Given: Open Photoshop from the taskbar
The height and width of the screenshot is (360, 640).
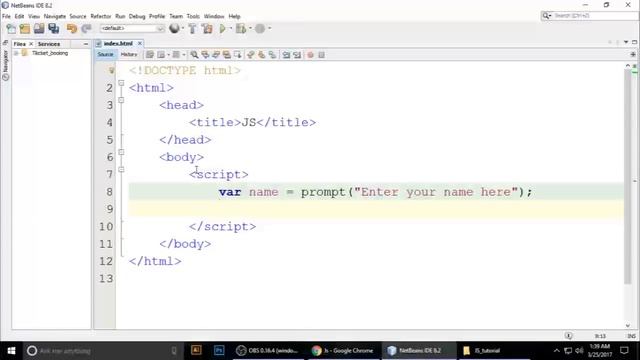Looking at the screenshot, I should coord(219,351).
